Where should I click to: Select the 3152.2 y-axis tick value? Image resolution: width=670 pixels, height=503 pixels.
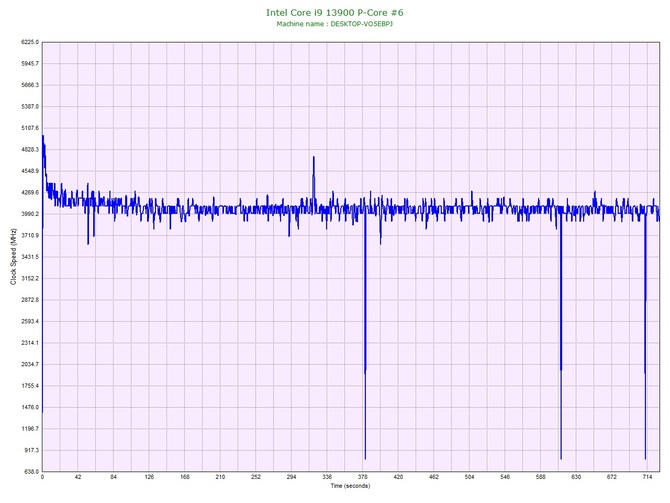click(30, 279)
